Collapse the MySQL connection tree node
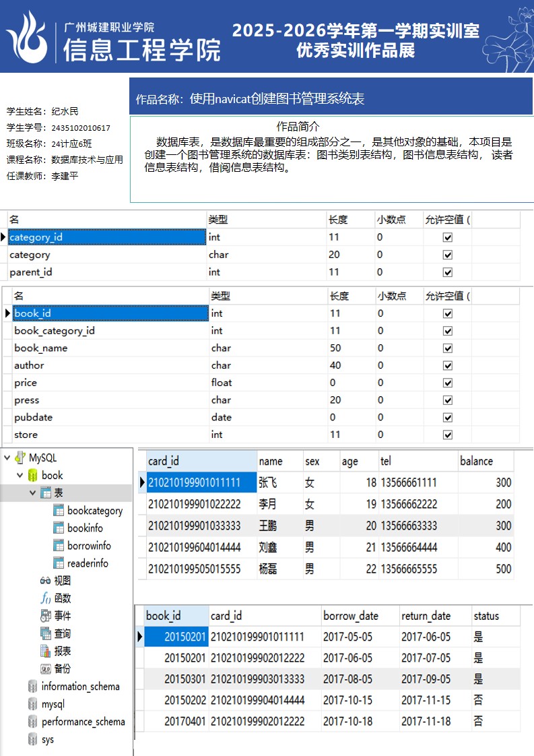 pyautogui.click(x=7, y=458)
